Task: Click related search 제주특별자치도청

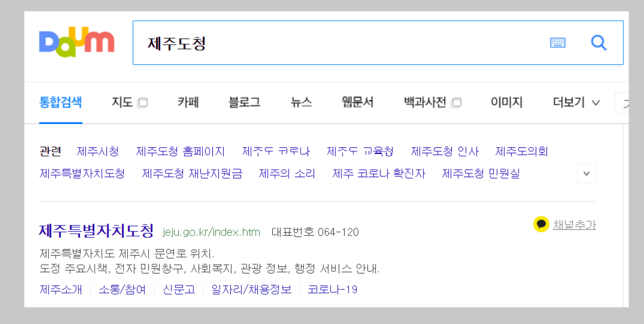Action: pyautogui.click(x=82, y=173)
